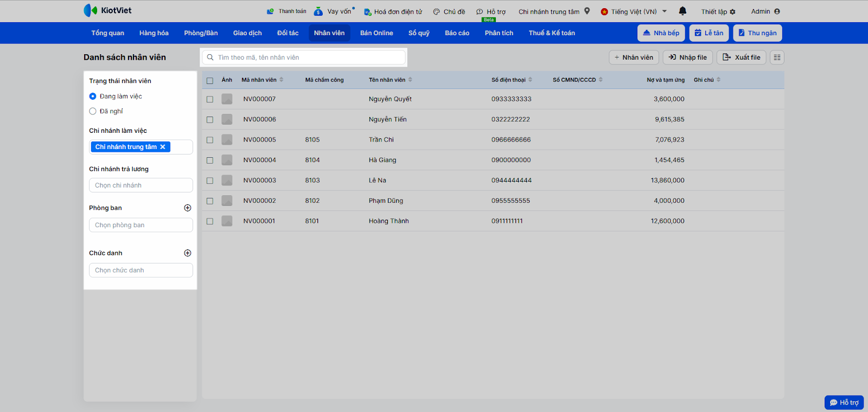
Task: Click the Hoá đơn điện tử icon
Action: [367, 11]
